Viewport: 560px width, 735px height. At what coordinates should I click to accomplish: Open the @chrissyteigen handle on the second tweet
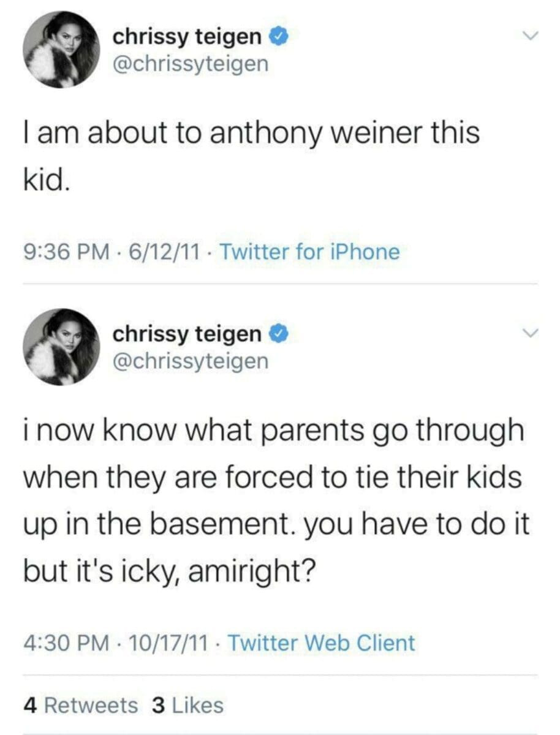tap(190, 361)
